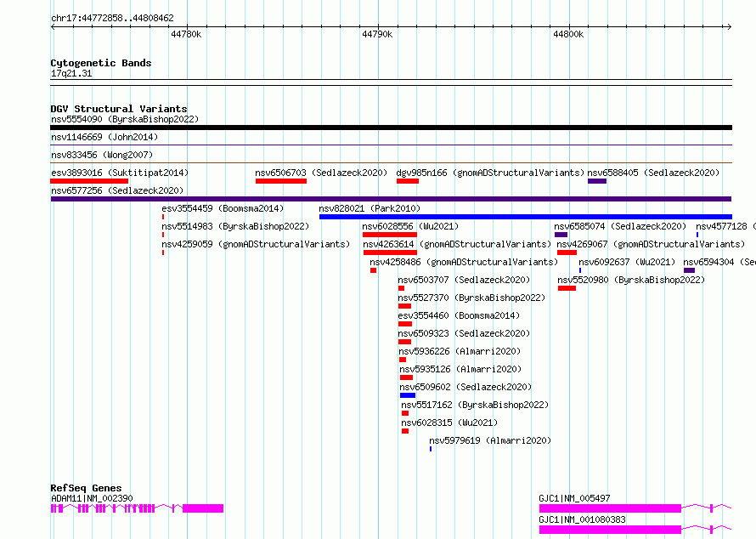This screenshot has height=539, width=756.
Task: Open variant nsv5554090 (ByrskaBishop2022) label
Action: [x=125, y=119]
